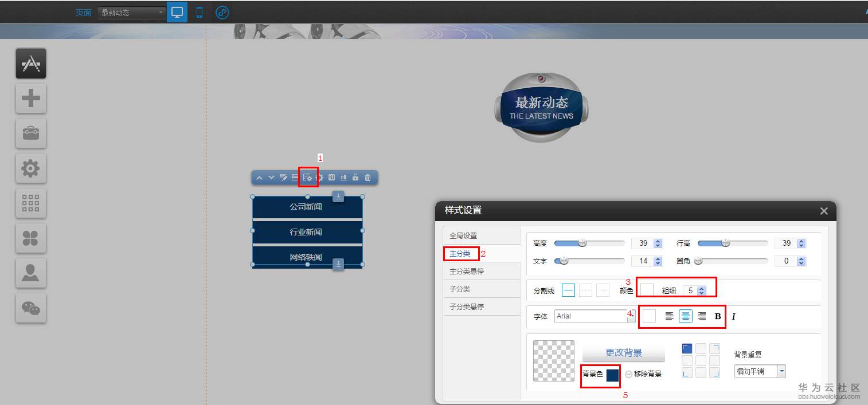Click the bottom anchor arrow handle on the menu

[338, 264]
